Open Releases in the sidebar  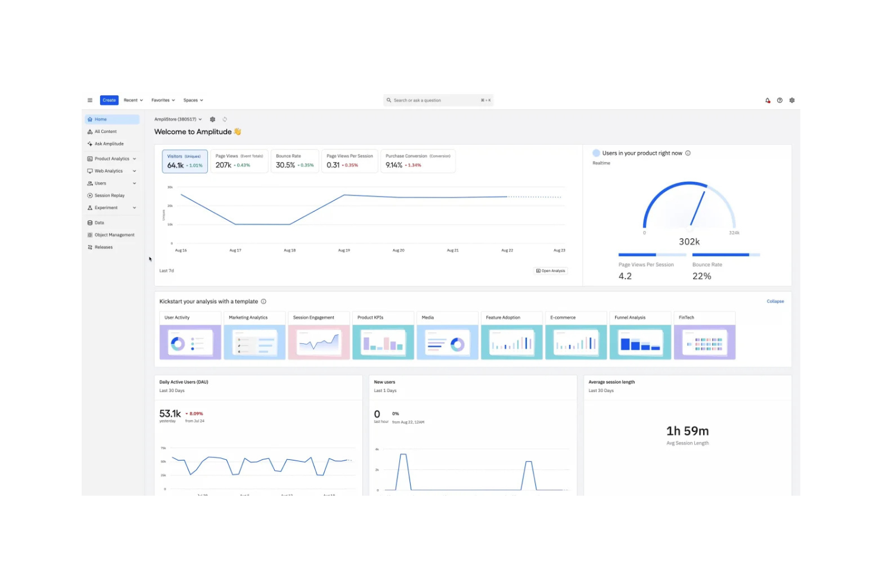click(112, 247)
